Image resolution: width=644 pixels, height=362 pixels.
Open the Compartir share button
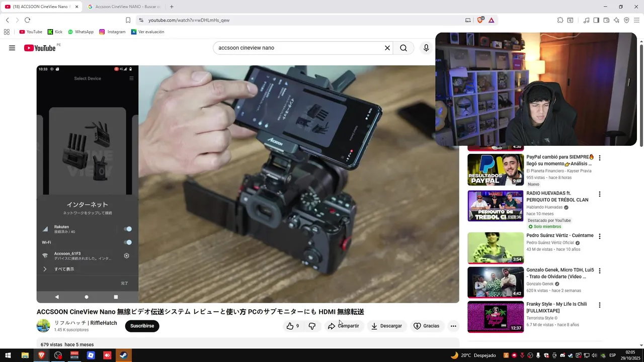(344, 326)
